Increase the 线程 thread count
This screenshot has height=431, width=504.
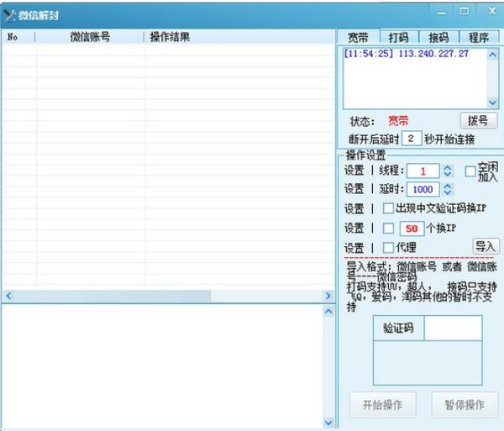[x=448, y=168]
